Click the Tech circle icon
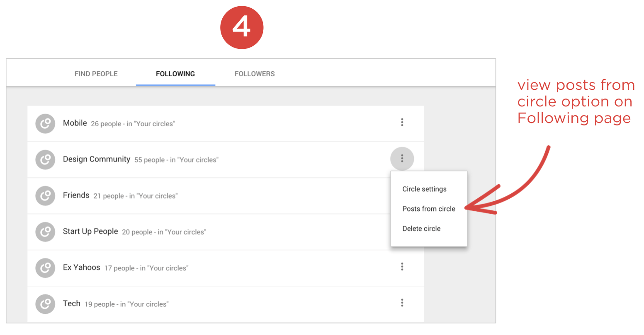Image resolution: width=644 pixels, height=335 pixels. point(45,304)
